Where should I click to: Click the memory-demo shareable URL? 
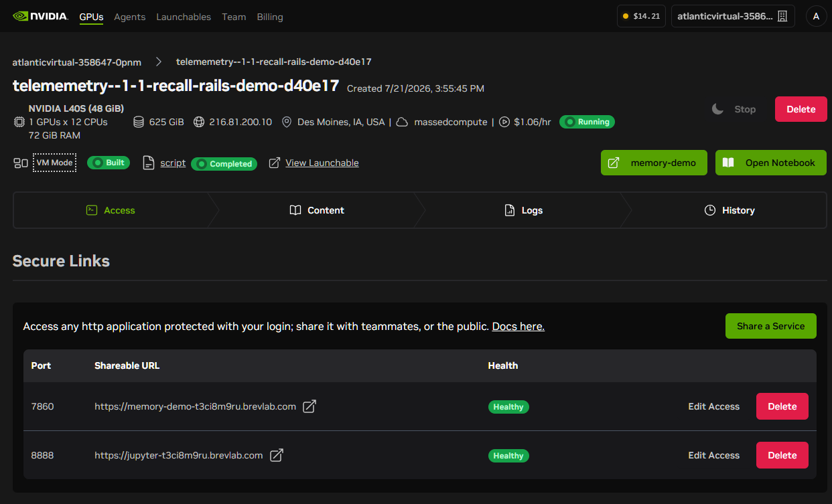195,406
